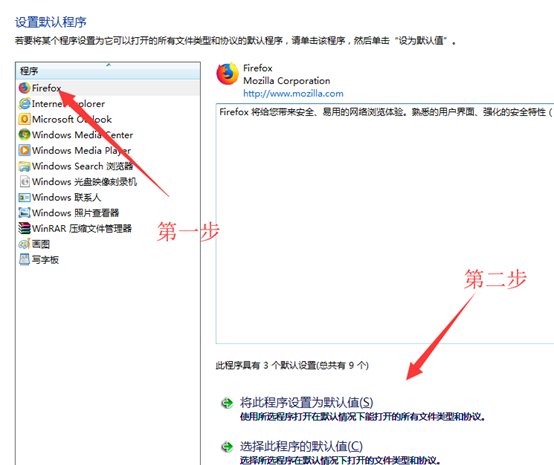Click the Windows 光盘映像刻录机 icon
Image resolution: width=554 pixels, height=465 pixels.
pyautogui.click(x=24, y=181)
